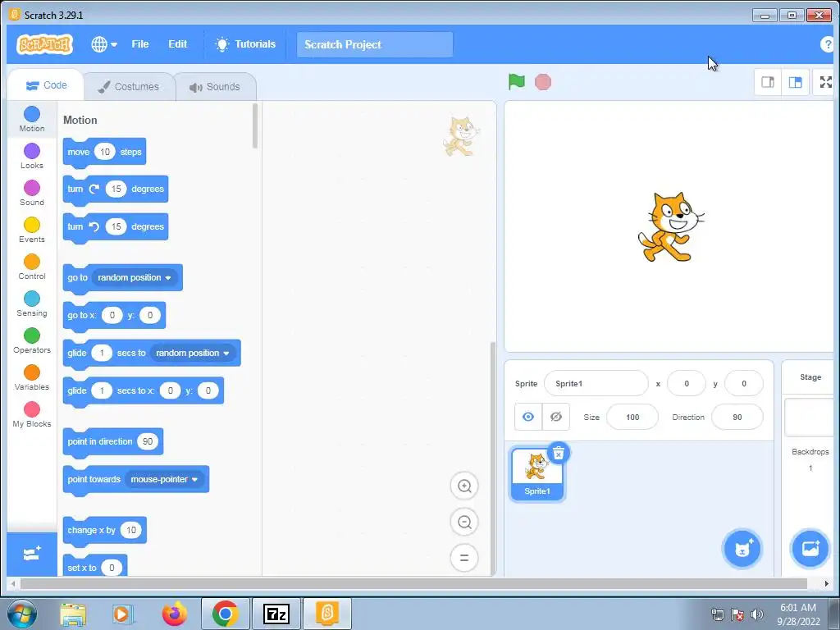The height and width of the screenshot is (630, 840).
Task: Select the Sound block category
Action: (32, 193)
